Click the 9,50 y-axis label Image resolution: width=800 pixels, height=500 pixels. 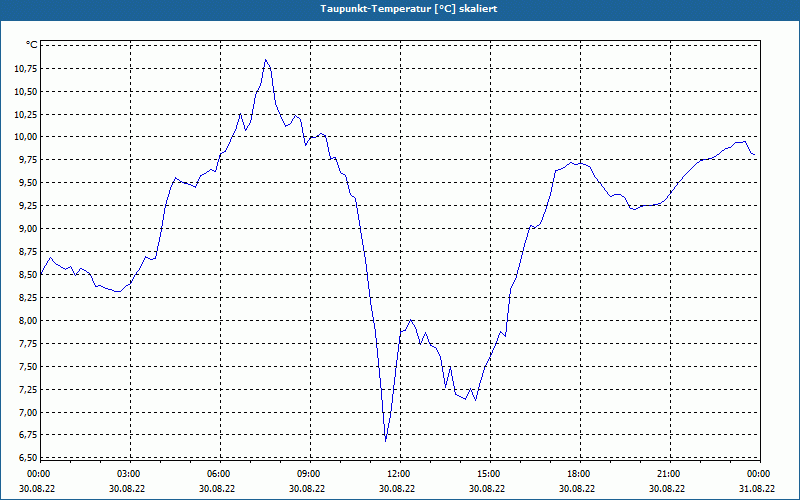pyautogui.click(x=28, y=183)
